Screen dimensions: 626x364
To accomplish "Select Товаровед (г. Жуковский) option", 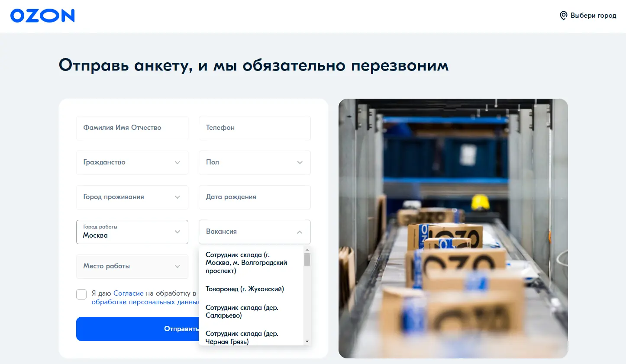I will [251, 289].
